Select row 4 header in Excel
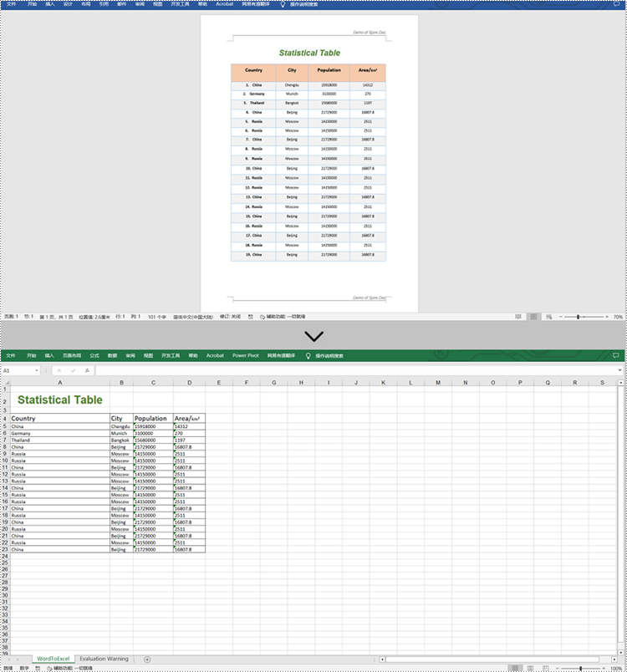 [x=5, y=418]
